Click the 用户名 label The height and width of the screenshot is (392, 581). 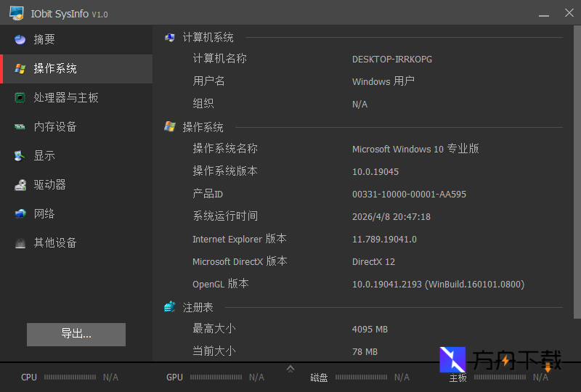pos(208,81)
